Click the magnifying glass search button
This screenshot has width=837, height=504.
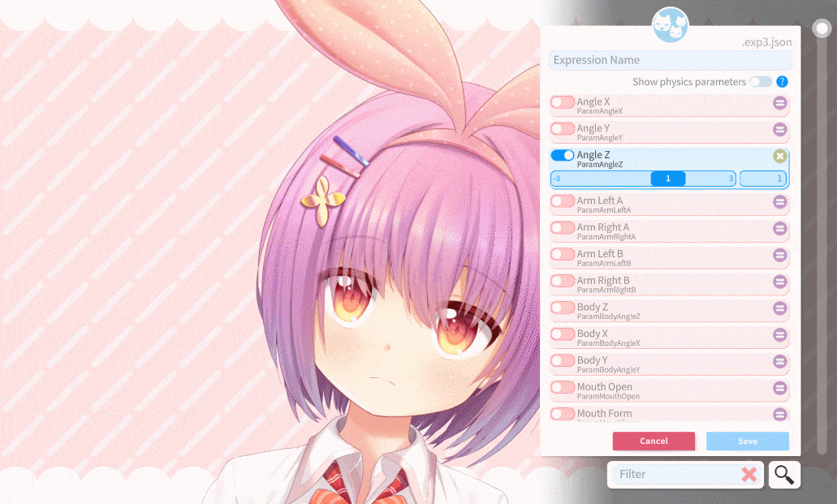tap(783, 475)
